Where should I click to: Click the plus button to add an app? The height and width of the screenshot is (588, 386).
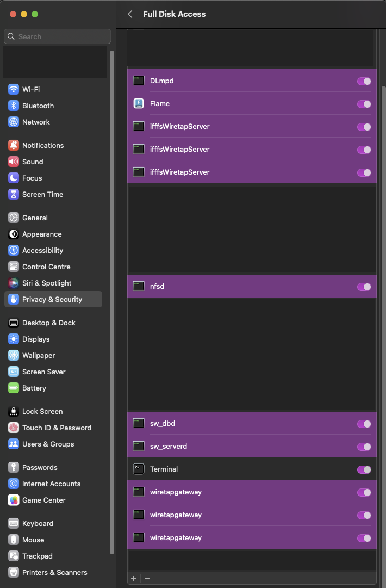133,578
